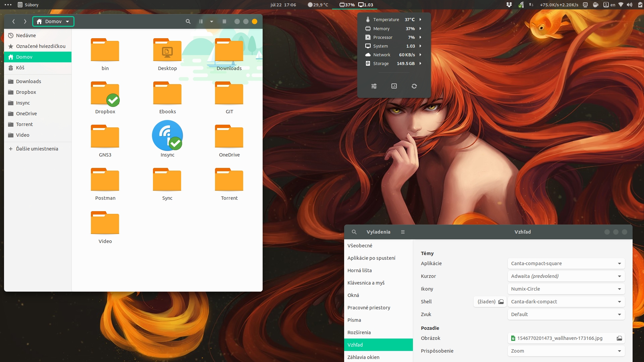The height and width of the screenshot is (362, 644).
Task: Click the Dropbox icon in the top bar
Action: pos(509,5)
